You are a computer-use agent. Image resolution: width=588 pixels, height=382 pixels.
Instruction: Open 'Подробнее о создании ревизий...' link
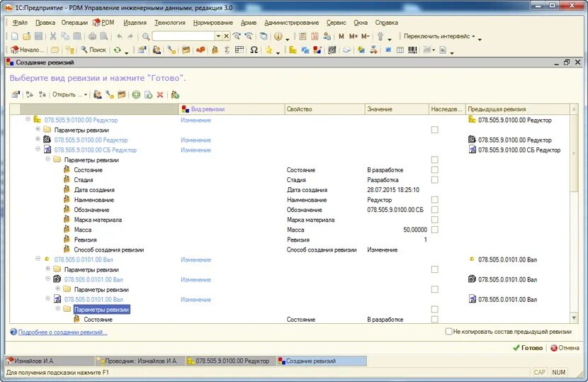[x=62, y=332]
